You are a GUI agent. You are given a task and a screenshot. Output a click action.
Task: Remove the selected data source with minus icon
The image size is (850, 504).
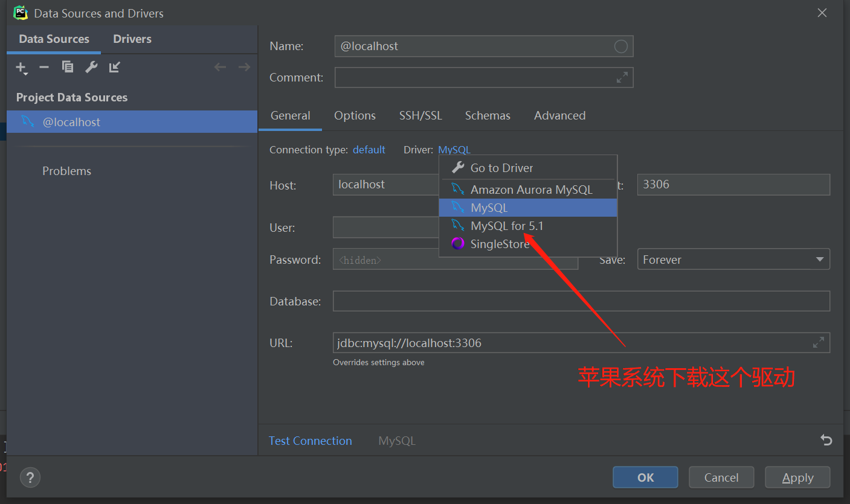(44, 67)
